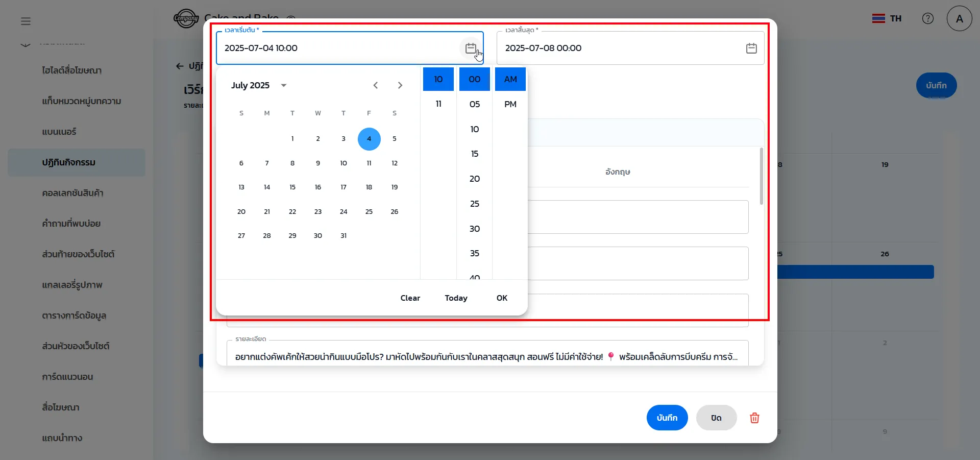Open the end time calendar picker icon
The width and height of the screenshot is (980, 460).
coord(751,49)
